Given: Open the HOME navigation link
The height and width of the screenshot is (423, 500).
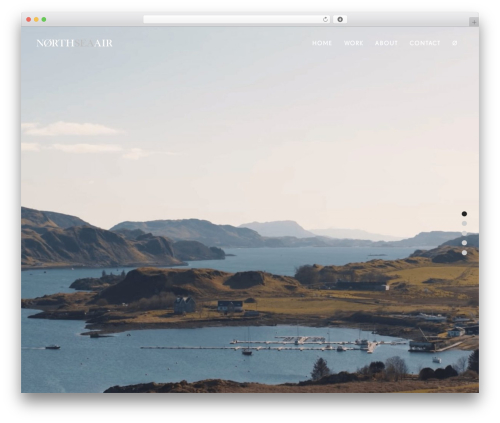Looking at the screenshot, I should coord(322,43).
